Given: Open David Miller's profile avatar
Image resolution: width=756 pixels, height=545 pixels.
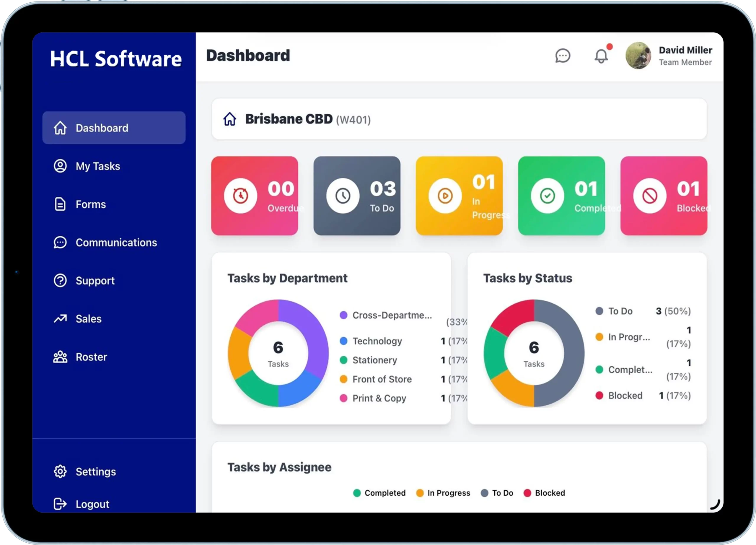Looking at the screenshot, I should (x=638, y=56).
